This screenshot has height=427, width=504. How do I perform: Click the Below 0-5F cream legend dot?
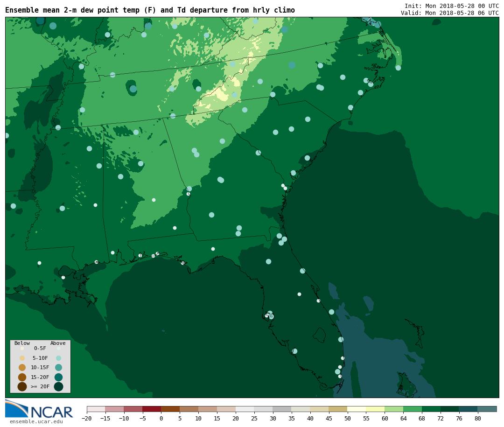(22, 348)
